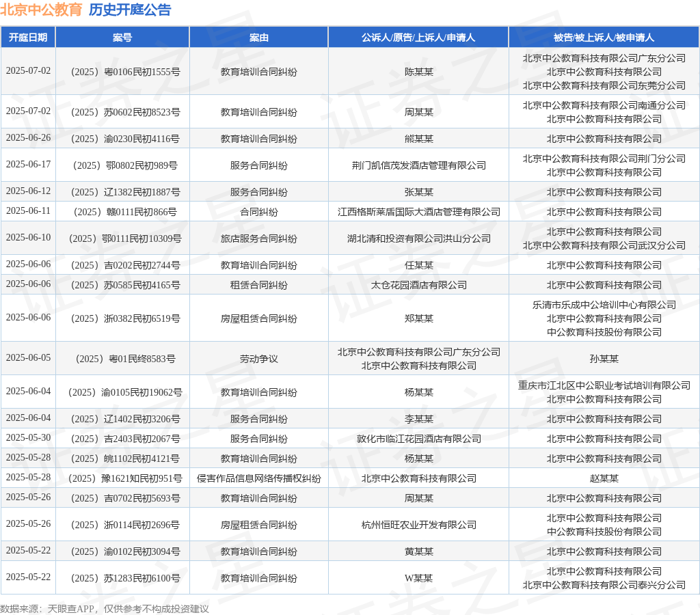Click defendant 北京中公教育科技有限公司泰兴分公司

pos(604,585)
